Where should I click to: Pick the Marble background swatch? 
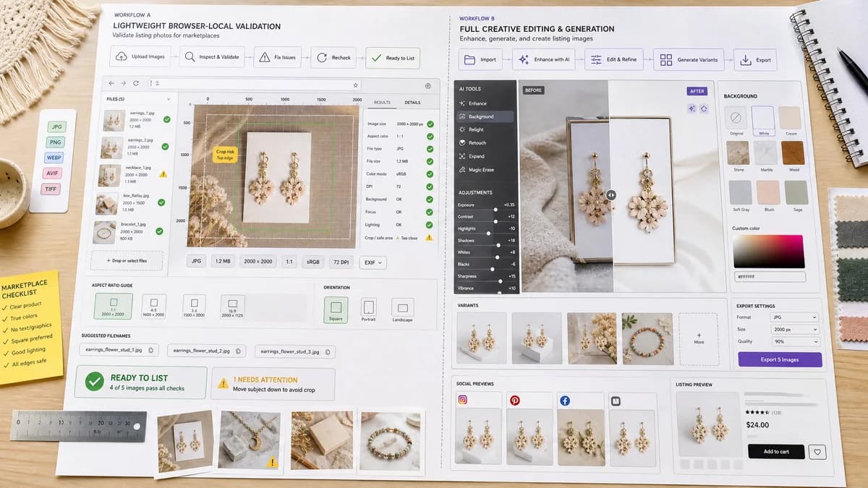tap(765, 153)
